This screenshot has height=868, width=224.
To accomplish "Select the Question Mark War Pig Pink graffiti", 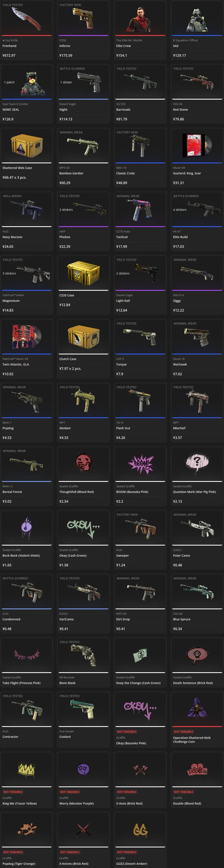I will 197,476.
